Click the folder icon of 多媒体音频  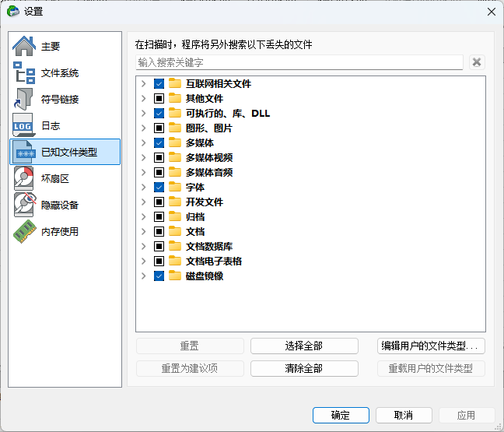(175, 172)
